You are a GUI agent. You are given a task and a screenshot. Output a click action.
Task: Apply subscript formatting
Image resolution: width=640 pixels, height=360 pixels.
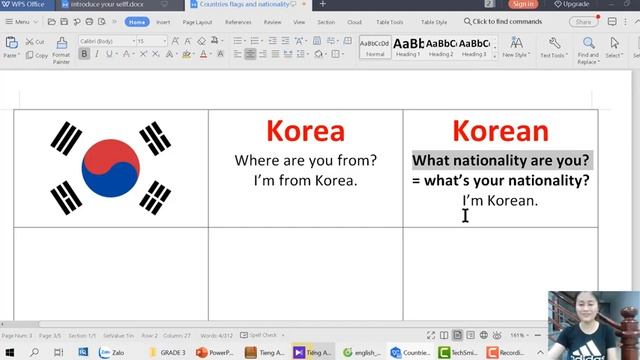click(156, 54)
